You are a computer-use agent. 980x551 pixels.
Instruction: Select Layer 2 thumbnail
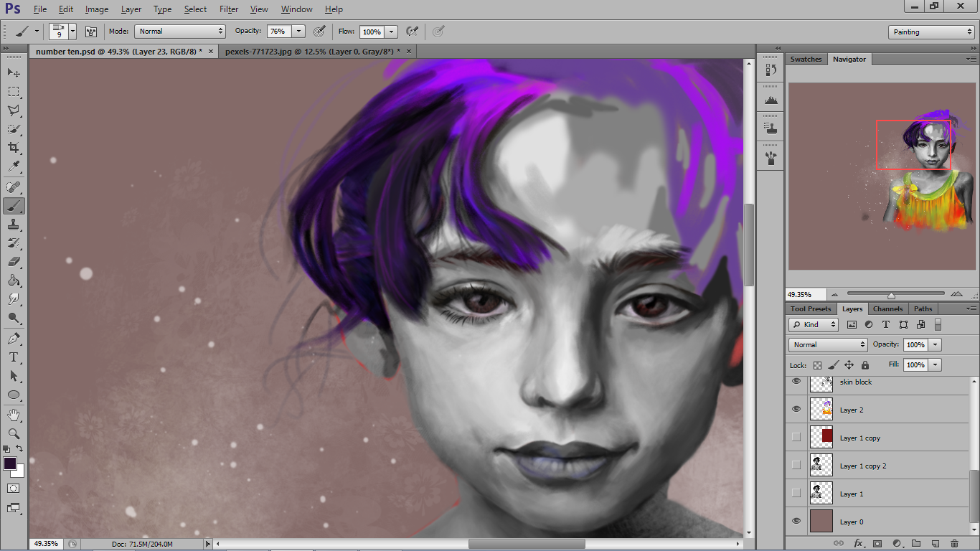821,410
